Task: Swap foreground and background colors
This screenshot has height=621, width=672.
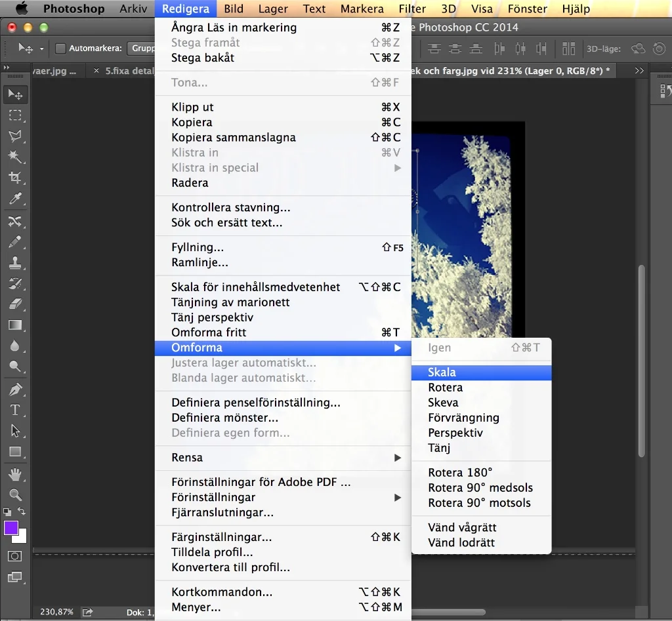Action: click(22, 511)
